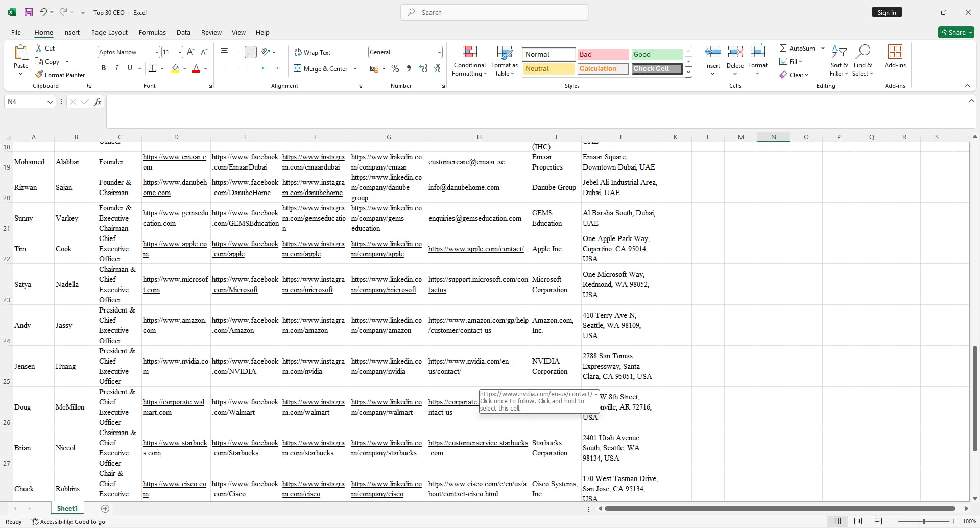Viewport: 980px width, 528px height.
Task: Open the File menu
Action: pyautogui.click(x=16, y=32)
